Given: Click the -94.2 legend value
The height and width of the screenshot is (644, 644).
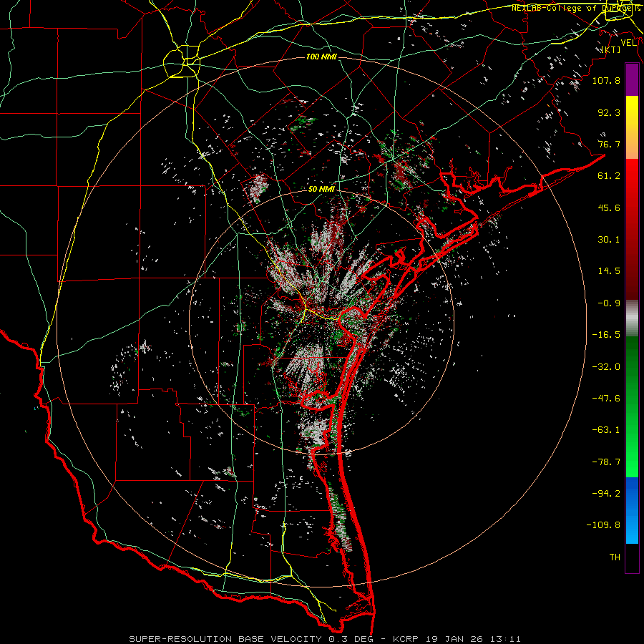Looking at the screenshot, I should 606,494.
